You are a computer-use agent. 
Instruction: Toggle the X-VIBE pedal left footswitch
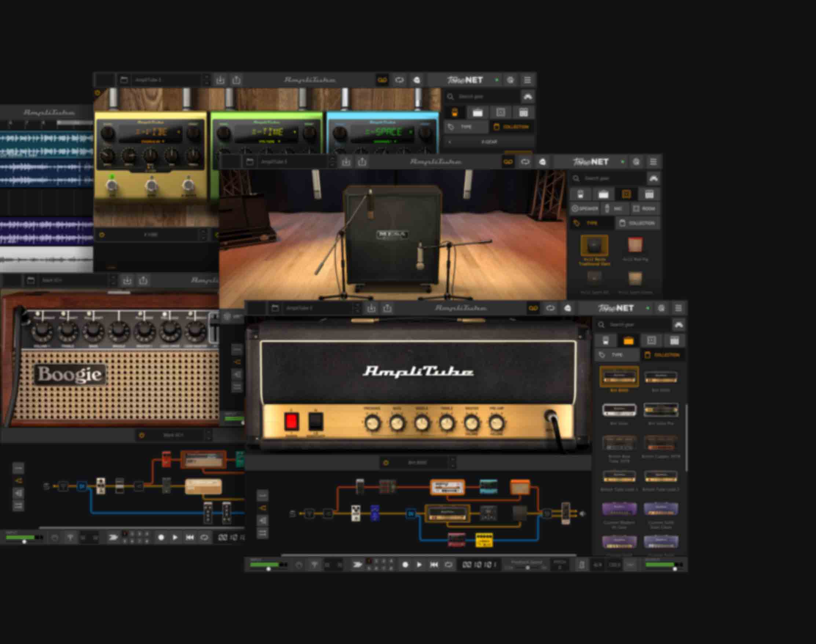click(111, 185)
